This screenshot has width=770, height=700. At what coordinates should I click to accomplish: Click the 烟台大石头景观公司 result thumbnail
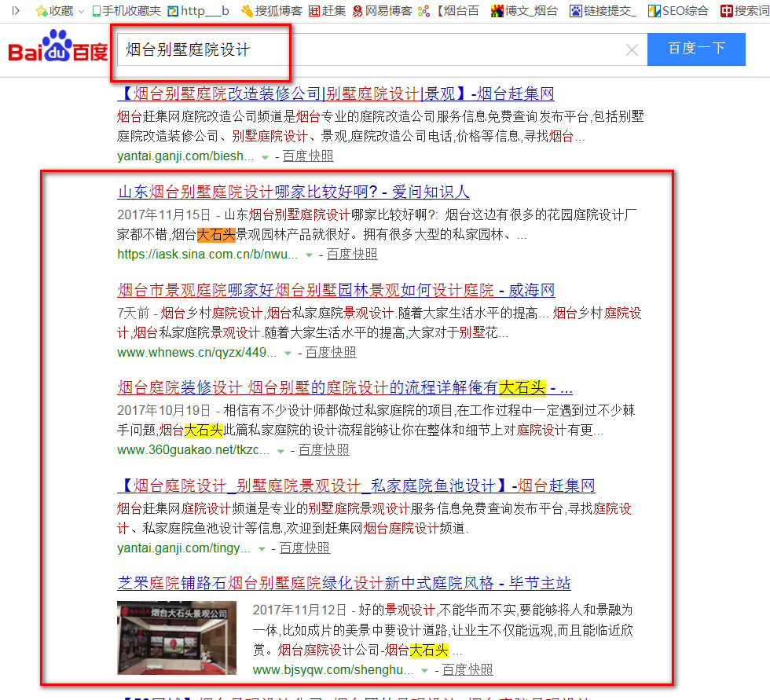tap(177, 636)
